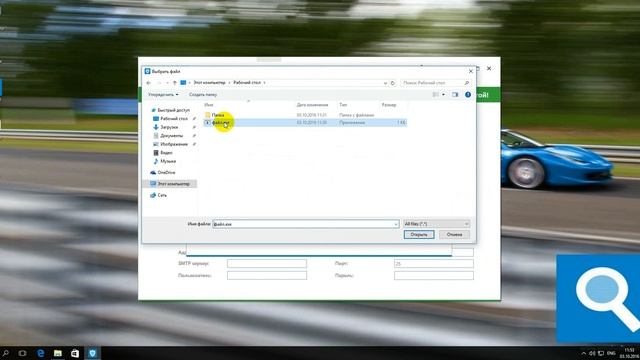The width and height of the screenshot is (640, 360).
Task: Open Windows search on the taskbar
Action: click(6, 353)
